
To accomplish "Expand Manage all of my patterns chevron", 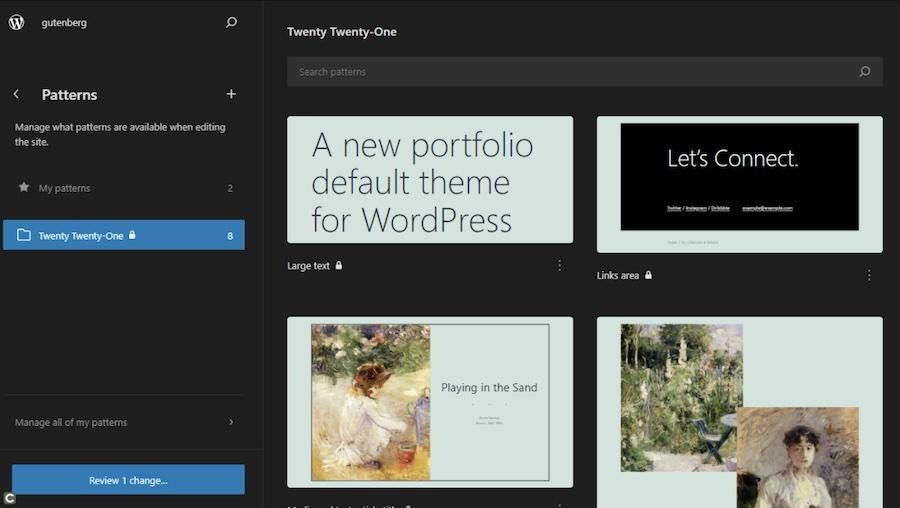I will [x=231, y=422].
